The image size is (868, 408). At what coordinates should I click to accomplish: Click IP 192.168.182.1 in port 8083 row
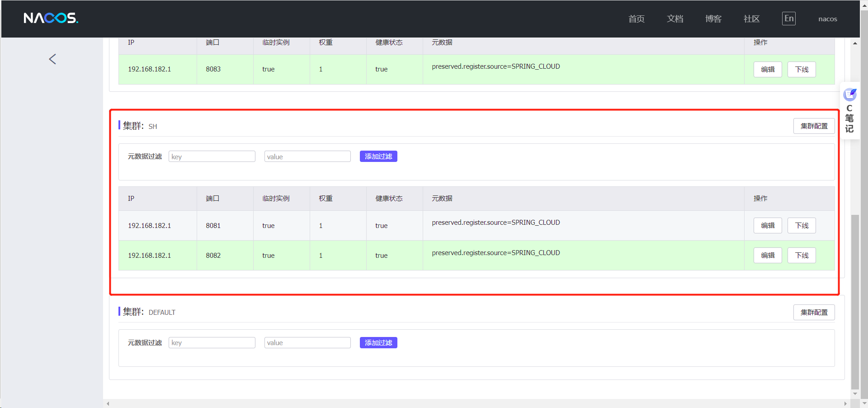[x=149, y=69]
